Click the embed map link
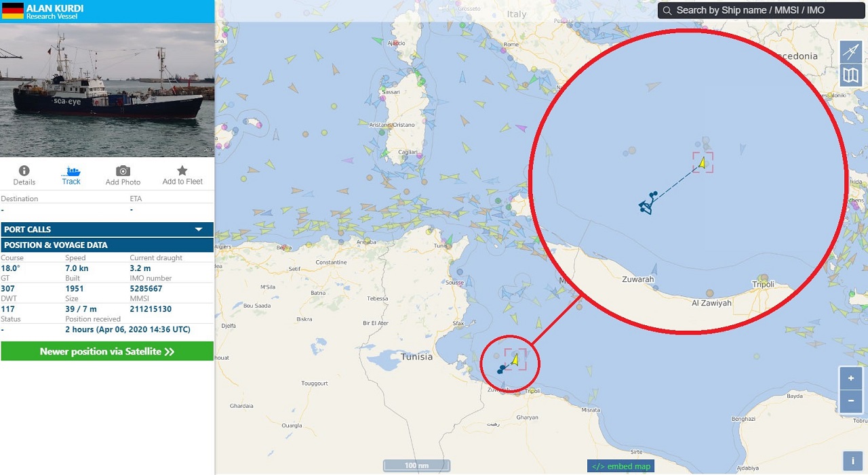Image resolution: width=868 pixels, height=475 pixels. [620, 466]
